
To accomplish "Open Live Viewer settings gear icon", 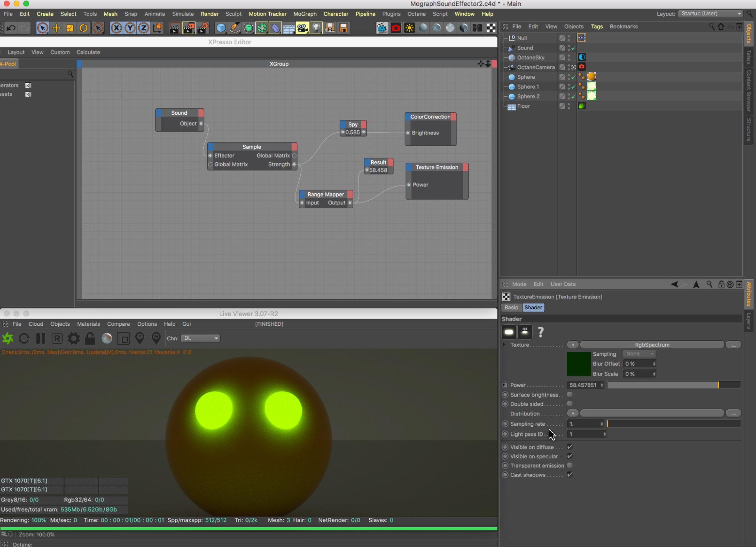I will pos(73,338).
